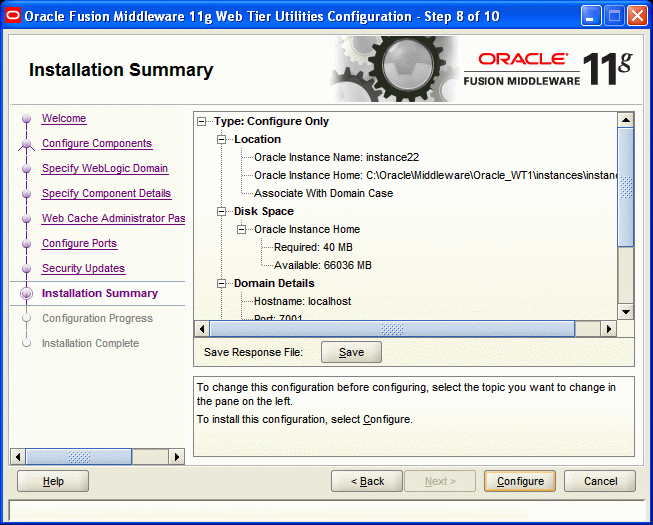Click the summary tree scroll-up arrow
This screenshot has width=653, height=525.
click(626, 120)
